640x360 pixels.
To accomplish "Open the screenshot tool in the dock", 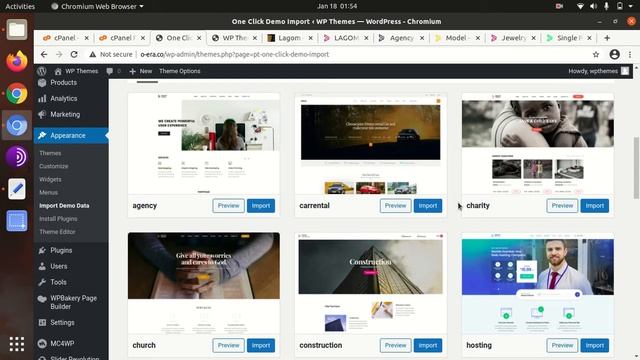I will (x=17, y=221).
